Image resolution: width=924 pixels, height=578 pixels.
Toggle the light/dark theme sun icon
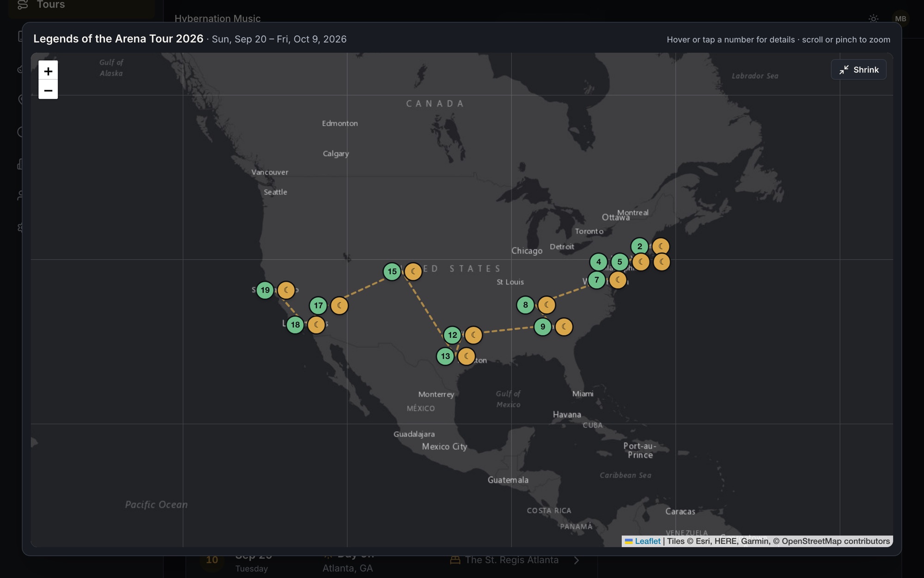[873, 18]
